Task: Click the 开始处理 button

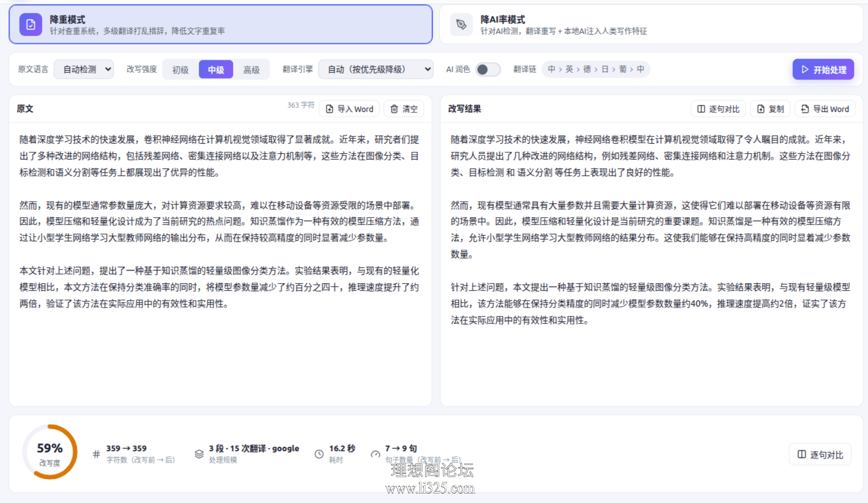Action: (x=823, y=69)
